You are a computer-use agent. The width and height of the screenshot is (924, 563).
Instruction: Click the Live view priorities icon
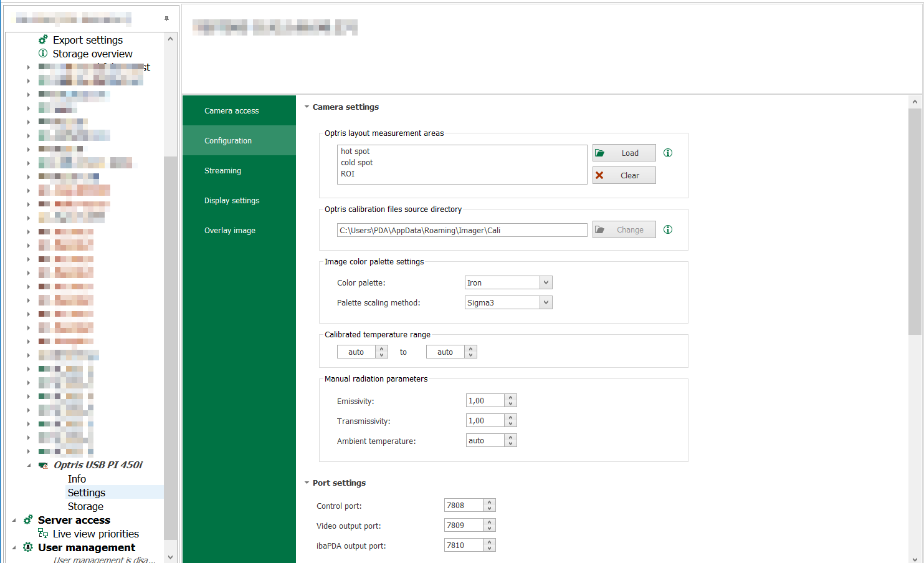43,534
